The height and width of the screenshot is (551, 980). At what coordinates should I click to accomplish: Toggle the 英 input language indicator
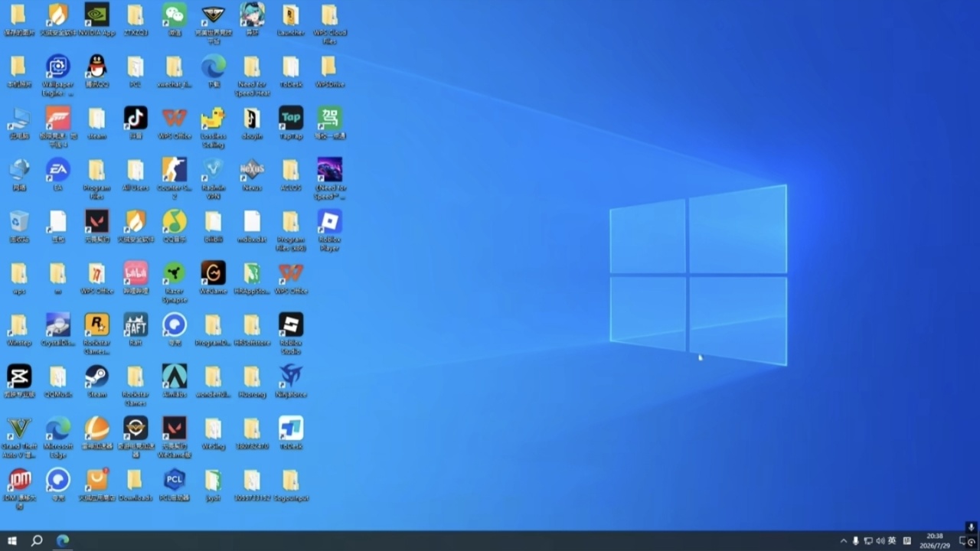pyautogui.click(x=892, y=541)
